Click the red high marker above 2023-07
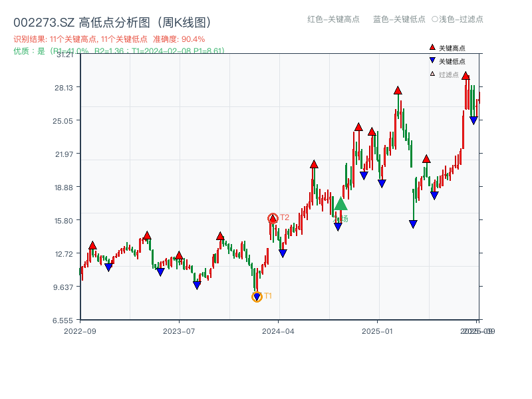Viewport: 532px width, 399px height. [179, 255]
